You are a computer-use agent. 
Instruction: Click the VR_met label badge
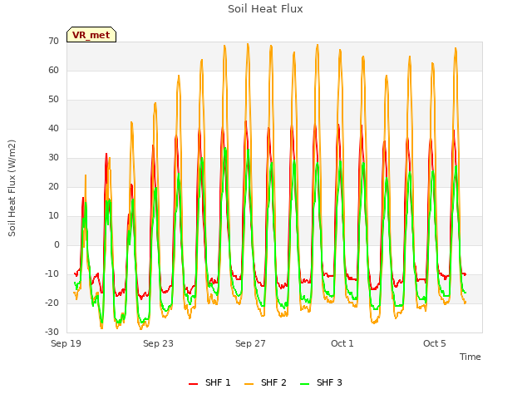pyautogui.click(x=91, y=35)
